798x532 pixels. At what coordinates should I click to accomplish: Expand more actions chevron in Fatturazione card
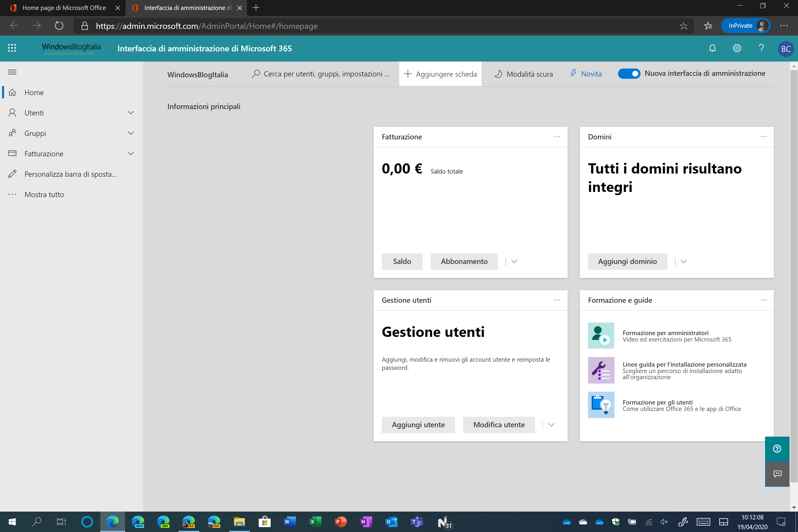click(514, 261)
